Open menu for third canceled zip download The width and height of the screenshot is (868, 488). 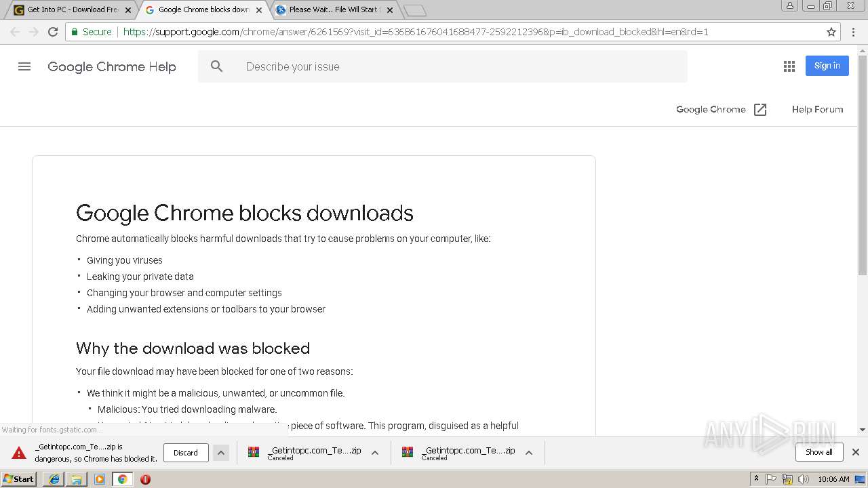point(529,453)
